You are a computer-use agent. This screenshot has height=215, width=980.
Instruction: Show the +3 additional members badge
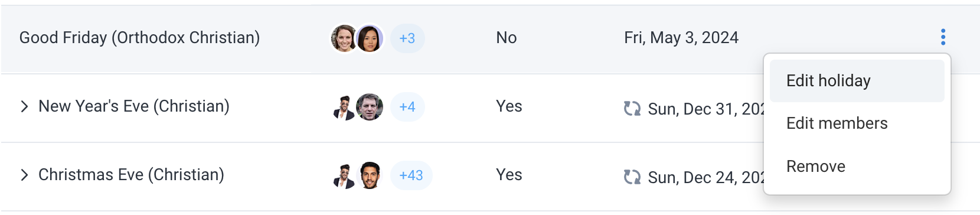(407, 38)
